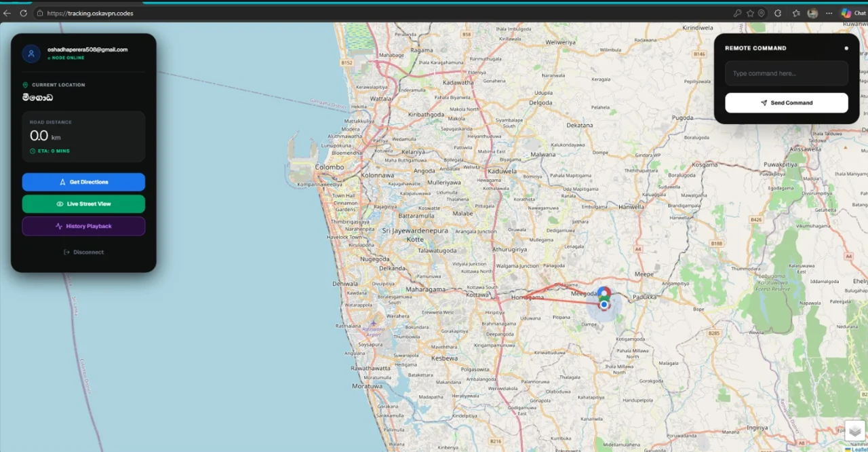Click the browser back arrow
Image resolution: width=868 pixels, height=452 pixels.
[x=7, y=13]
